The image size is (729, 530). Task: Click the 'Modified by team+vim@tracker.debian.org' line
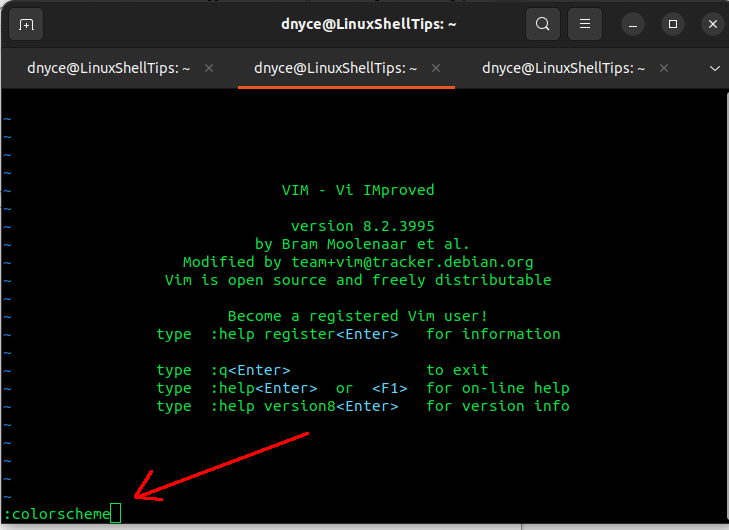point(358,262)
